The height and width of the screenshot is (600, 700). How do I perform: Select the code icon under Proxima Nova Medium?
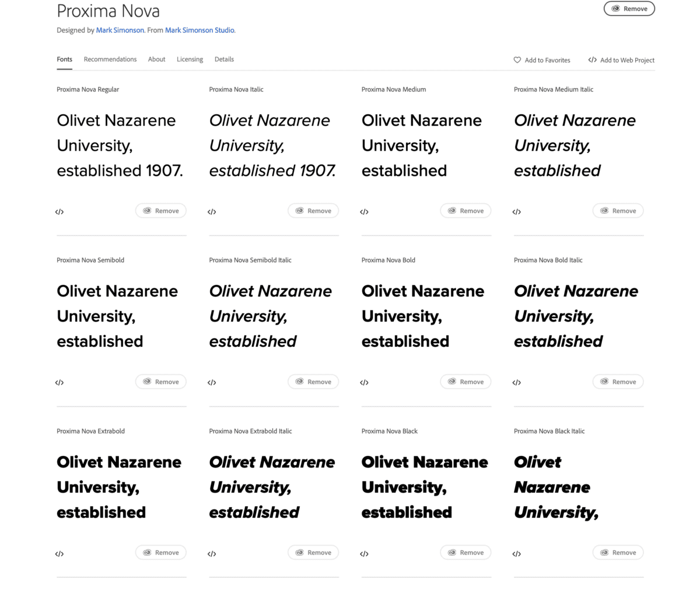tap(364, 211)
